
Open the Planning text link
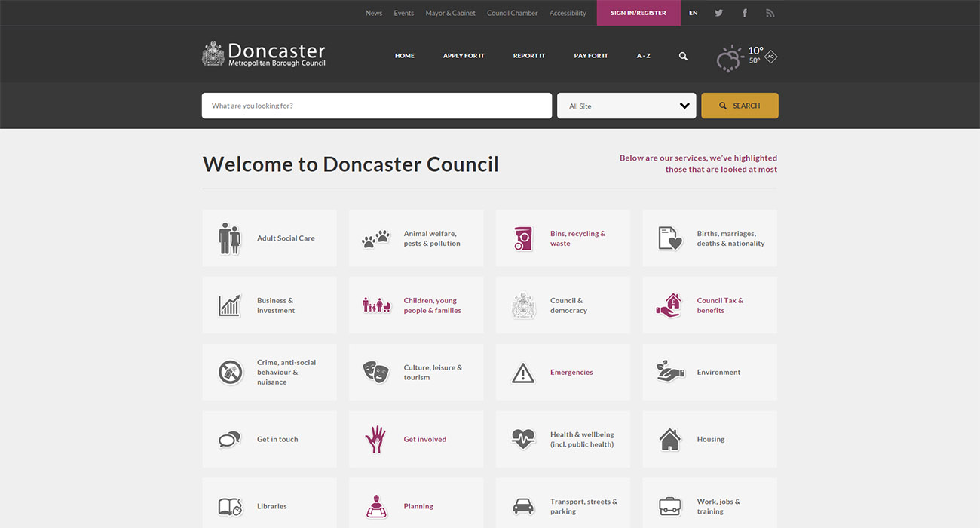(418, 507)
